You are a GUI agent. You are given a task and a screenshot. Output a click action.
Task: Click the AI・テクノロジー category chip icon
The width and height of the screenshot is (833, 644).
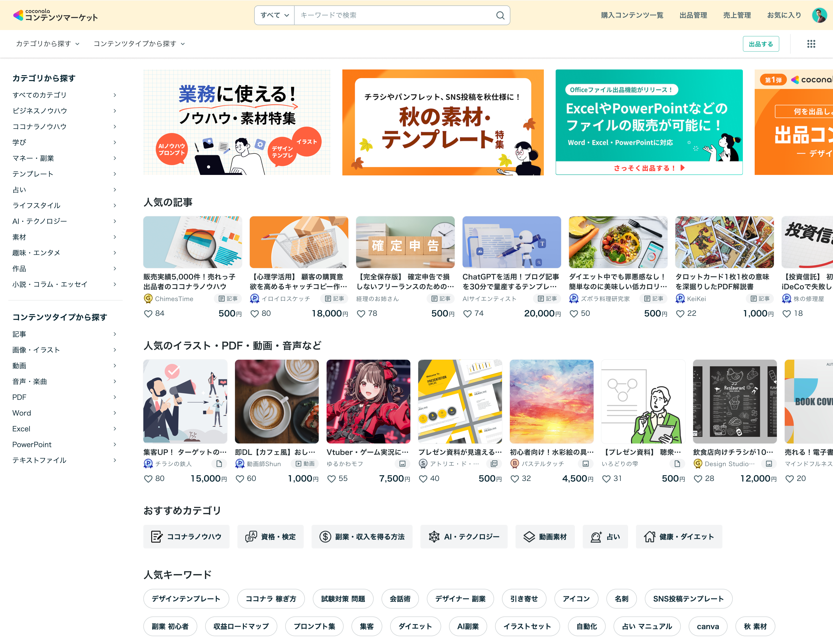[434, 537]
